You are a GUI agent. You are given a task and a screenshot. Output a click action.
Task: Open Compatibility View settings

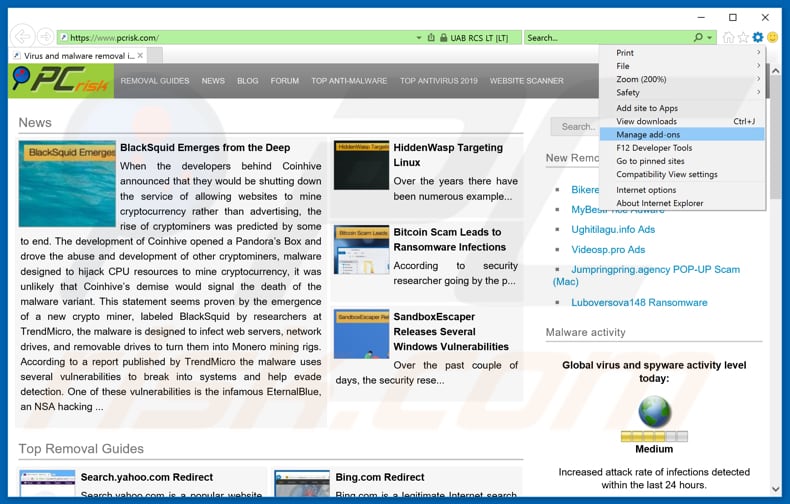pyautogui.click(x=682, y=174)
